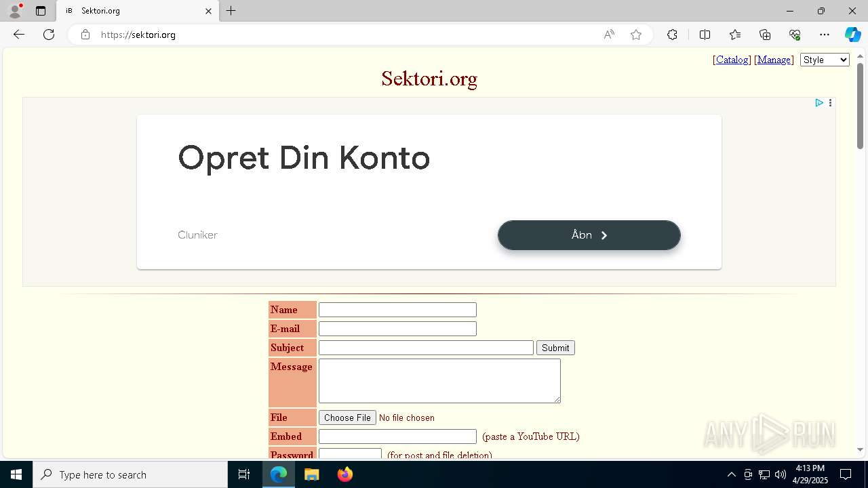Viewport: 868px width, 488px height.
Task: Click inside the Message text area
Action: [439, 381]
